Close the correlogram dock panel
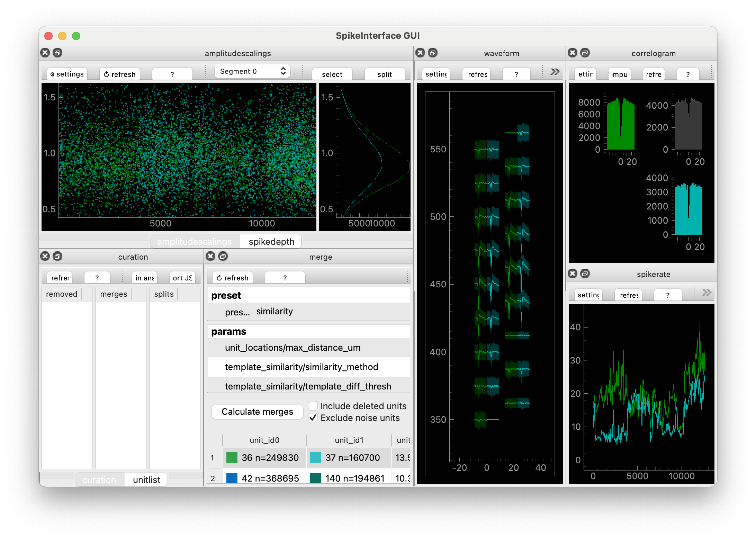The width and height of the screenshot is (756, 538). pyautogui.click(x=573, y=53)
